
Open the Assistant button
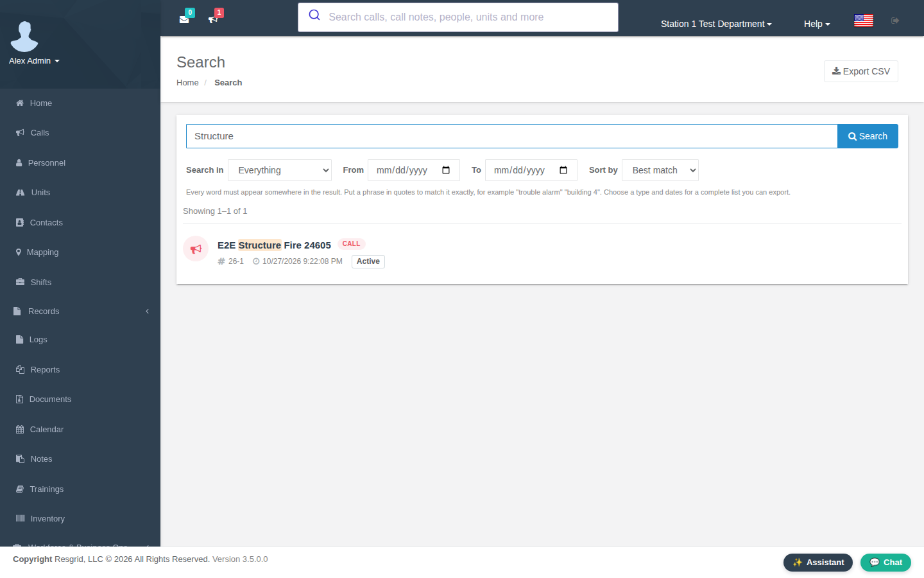(818, 563)
